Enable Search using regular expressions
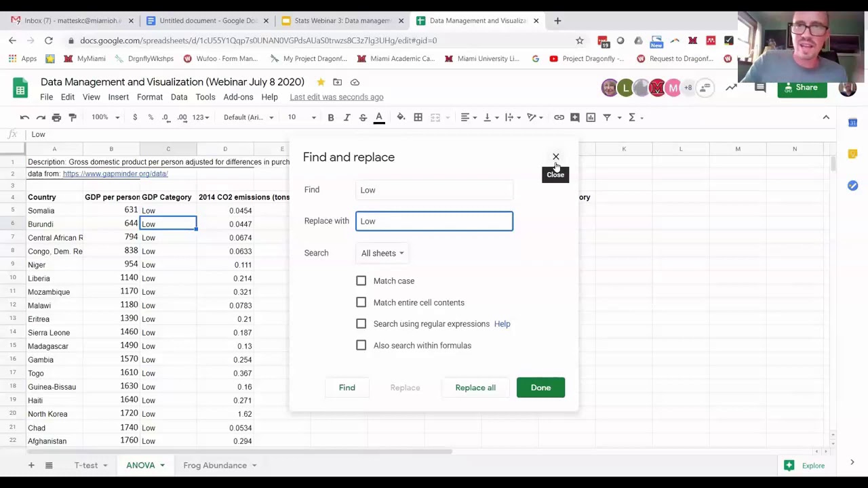The image size is (868, 488). pyautogui.click(x=361, y=324)
